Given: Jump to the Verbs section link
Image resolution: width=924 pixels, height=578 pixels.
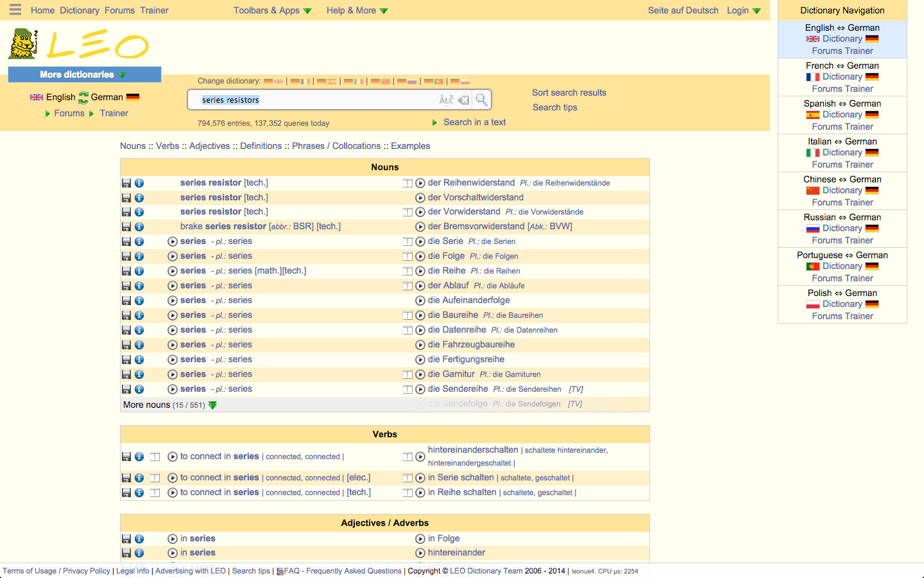Looking at the screenshot, I should pos(167,146).
